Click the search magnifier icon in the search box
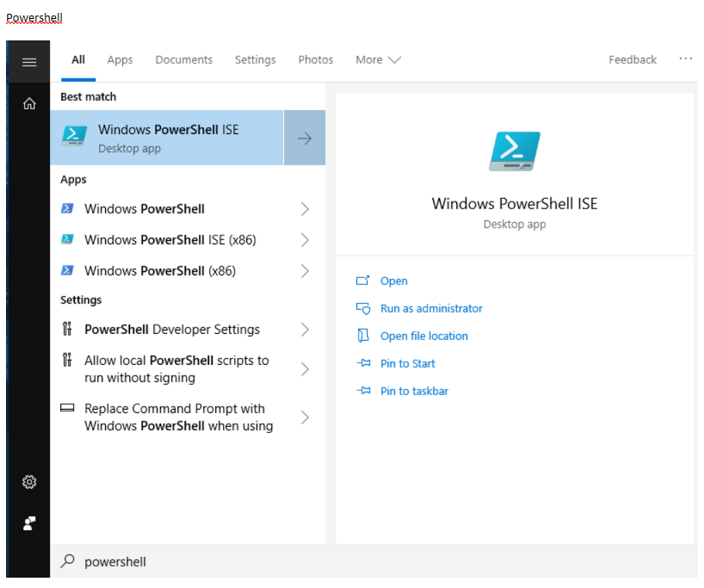Image resolution: width=704 pixels, height=588 pixels. point(67,561)
